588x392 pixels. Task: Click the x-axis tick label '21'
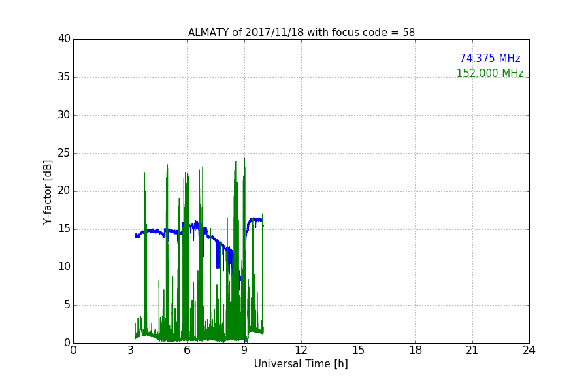pyautogui.click(x=472, y=350)
